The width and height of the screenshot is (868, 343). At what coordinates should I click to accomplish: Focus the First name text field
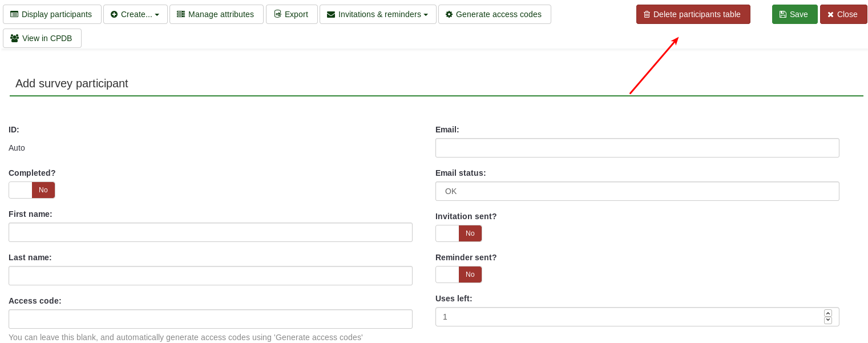[210, 232]
